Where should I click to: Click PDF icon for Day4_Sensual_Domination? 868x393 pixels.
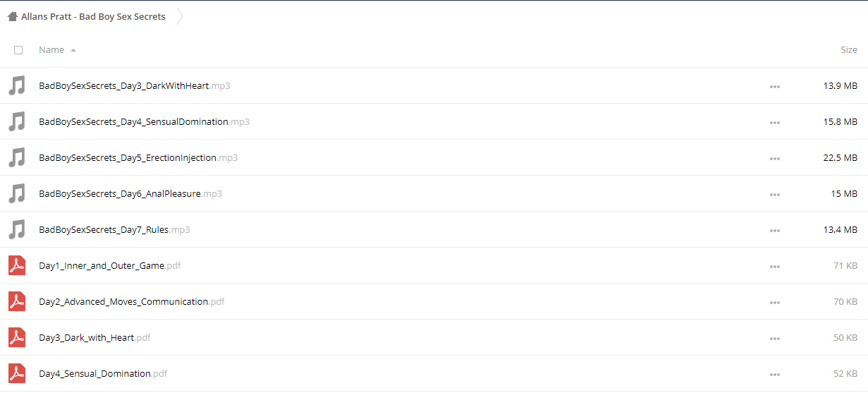(17, 373)
